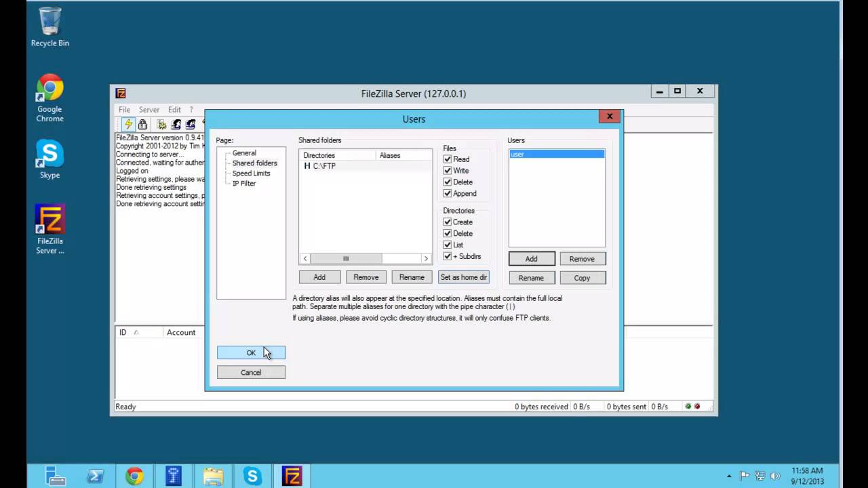868x488 pixels.
Task: Open File Explorer from the taskbar
Action: [x=213, y=476]
